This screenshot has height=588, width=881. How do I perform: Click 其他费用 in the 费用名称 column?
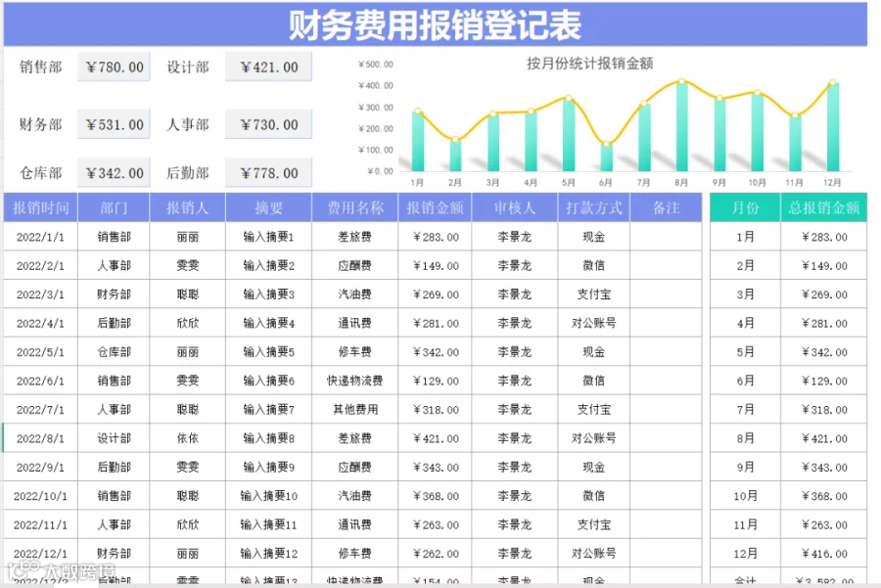355,409
